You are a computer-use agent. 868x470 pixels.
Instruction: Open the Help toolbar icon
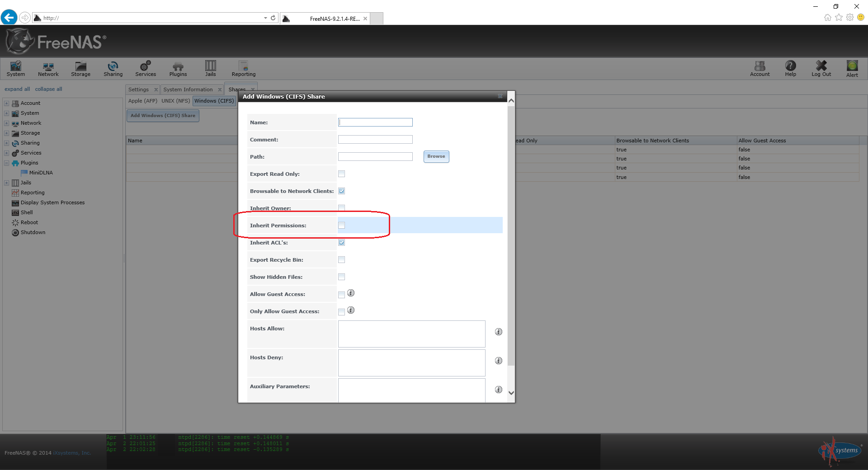coord(791,69)
